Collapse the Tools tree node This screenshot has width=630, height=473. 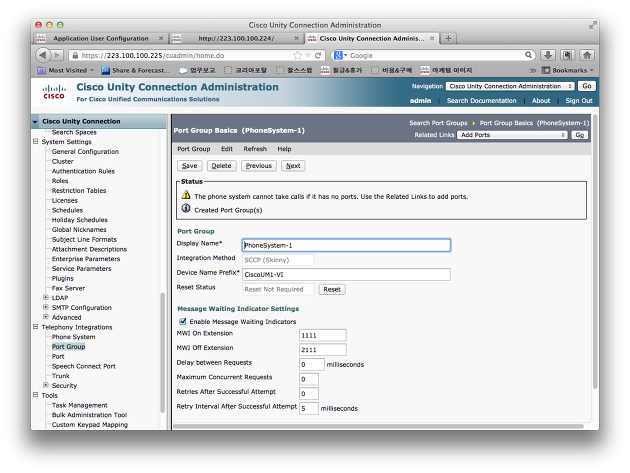tap(36, 395)
